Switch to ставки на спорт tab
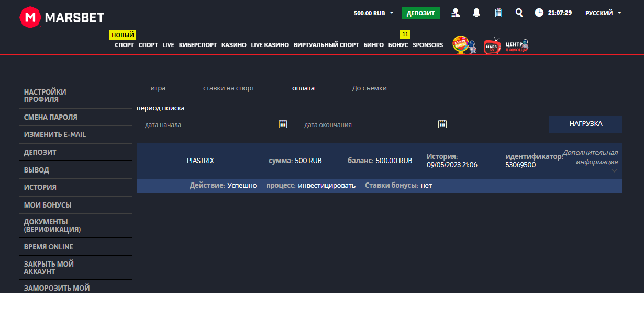Viewport: 644px width, 321px height. point(229,88)
